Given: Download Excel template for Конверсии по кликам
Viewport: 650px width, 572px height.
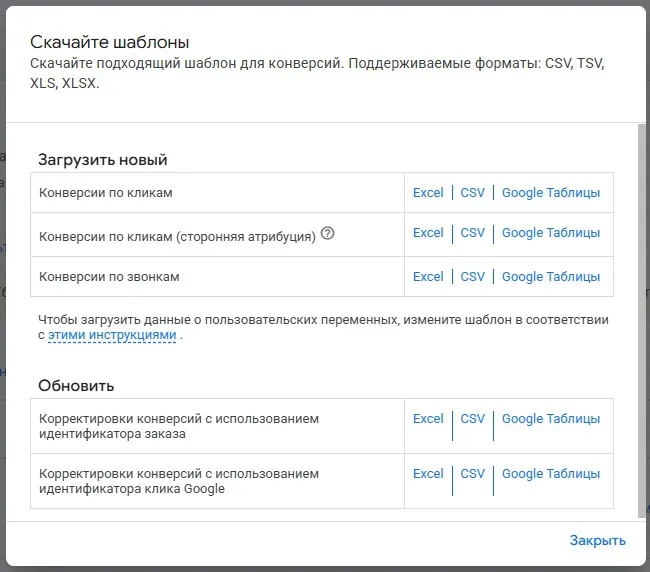Looking at the screenshot, I should pos(428,193).
